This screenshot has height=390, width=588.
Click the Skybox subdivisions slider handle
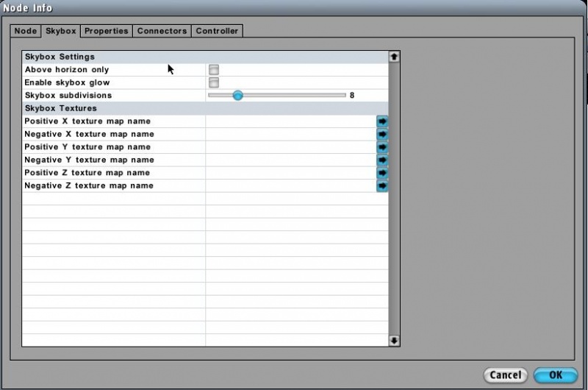(237, 95)
